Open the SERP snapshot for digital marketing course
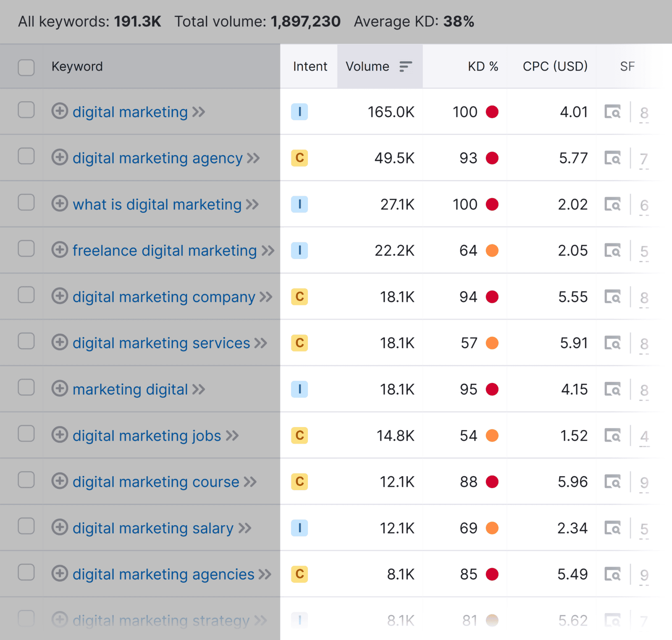The height and width of the screenshot is (640, 672). point(613,482)
